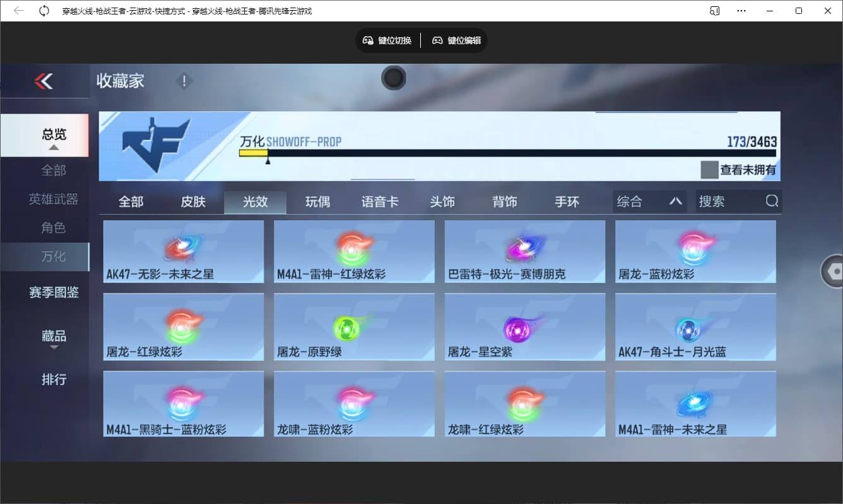843x504 pixels.
Task: Click the exclamation icon beside 收藏家
Action: point(184,81)
